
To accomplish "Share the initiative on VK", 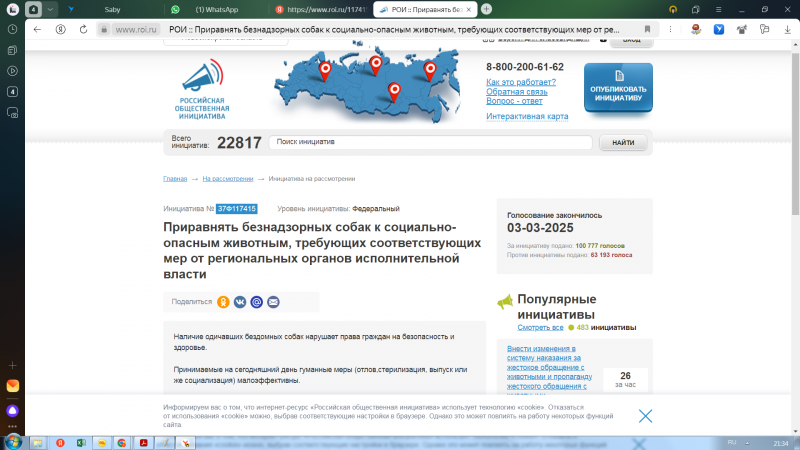I will (240, 301).
